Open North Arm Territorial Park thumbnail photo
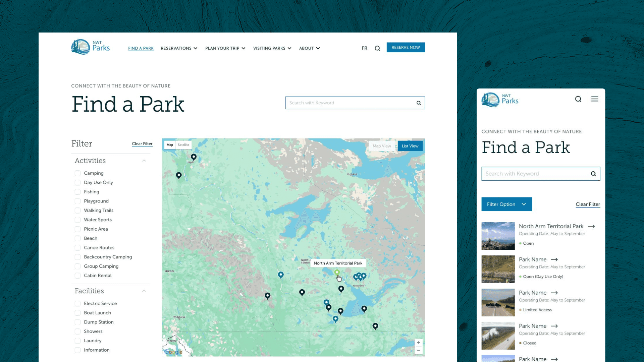Viewport: 644px width, 362px height. click(x=498, y=236)
